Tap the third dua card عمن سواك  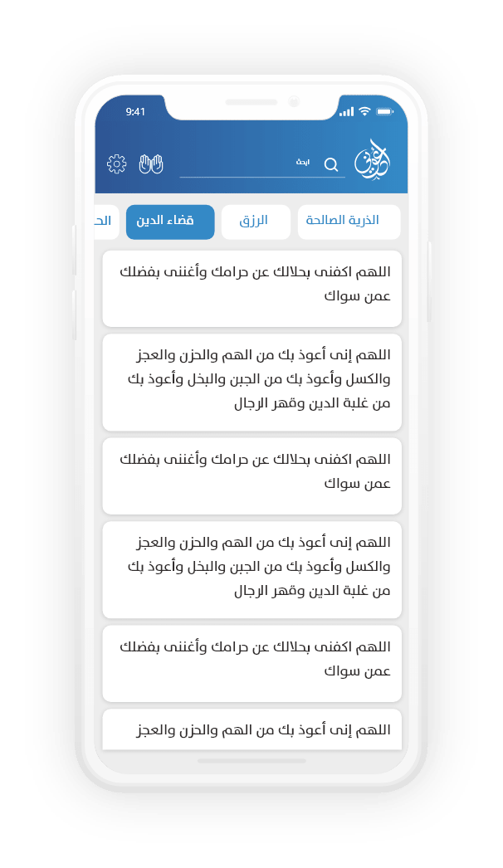[x=251, y=475]
